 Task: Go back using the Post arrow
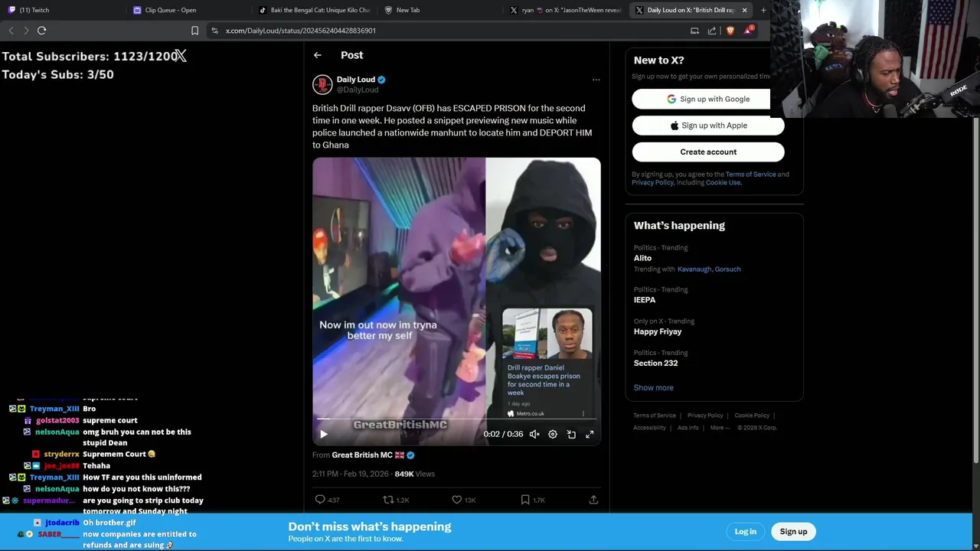[318, 55]
